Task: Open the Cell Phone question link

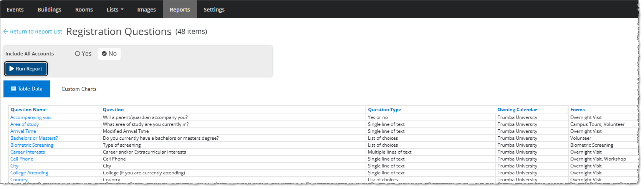Action: [x=22, y=159]
